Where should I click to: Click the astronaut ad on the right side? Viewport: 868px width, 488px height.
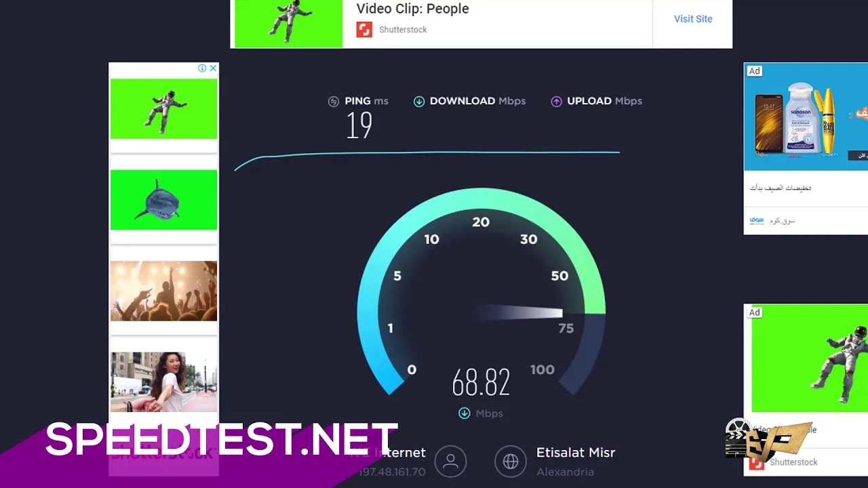tap(809, 358)
